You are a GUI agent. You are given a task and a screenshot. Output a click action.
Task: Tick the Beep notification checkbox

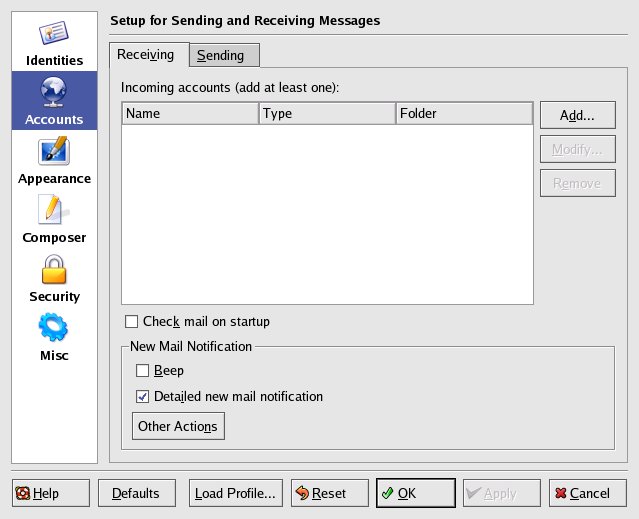141,371
